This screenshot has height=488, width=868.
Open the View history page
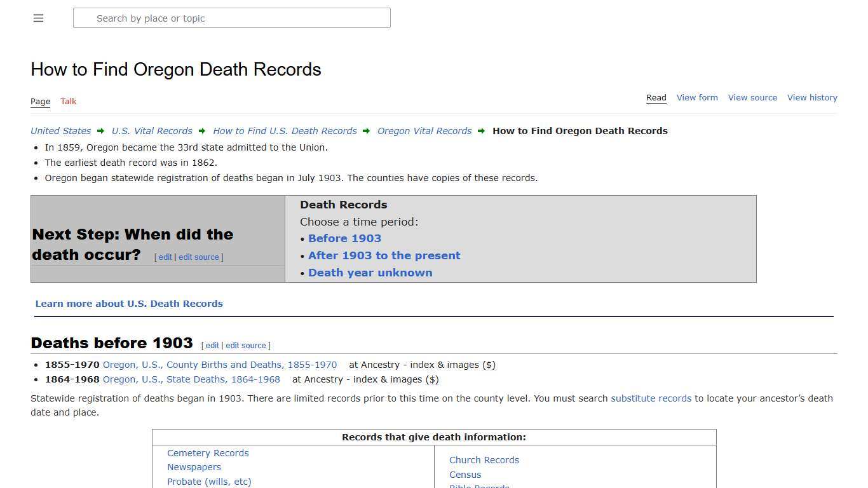(x=812, y=97)
